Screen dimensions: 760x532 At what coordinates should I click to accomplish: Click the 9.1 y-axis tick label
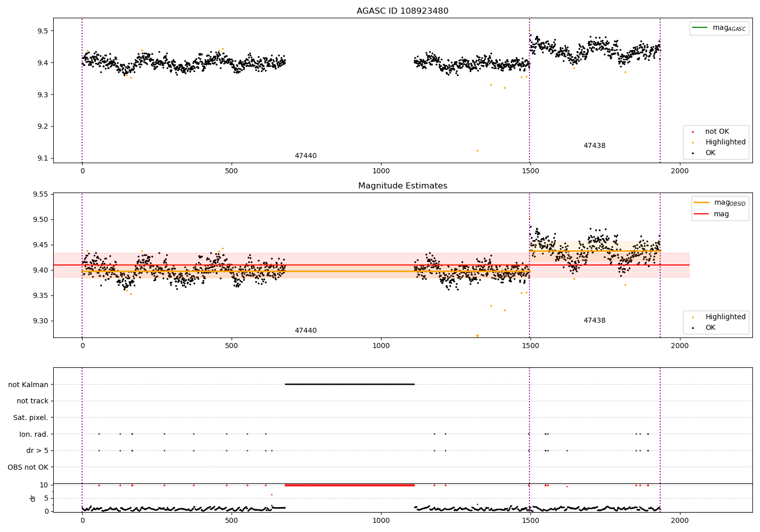coord(43,159)
